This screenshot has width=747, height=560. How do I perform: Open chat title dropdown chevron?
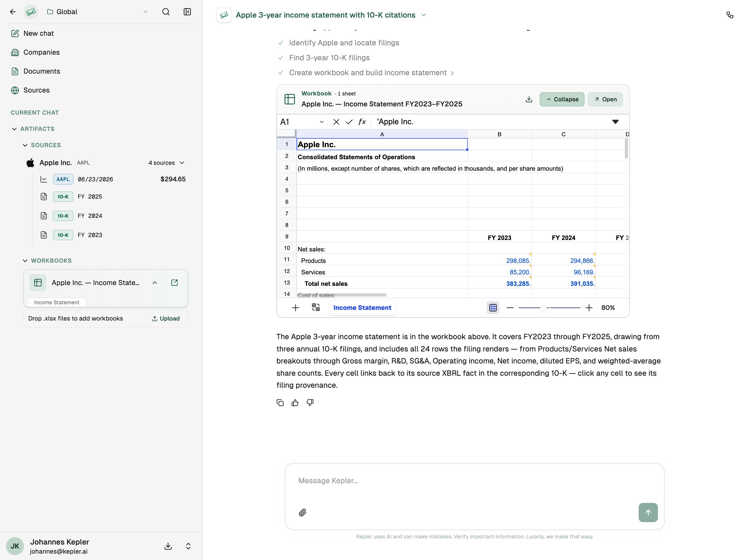pos(424,15)
